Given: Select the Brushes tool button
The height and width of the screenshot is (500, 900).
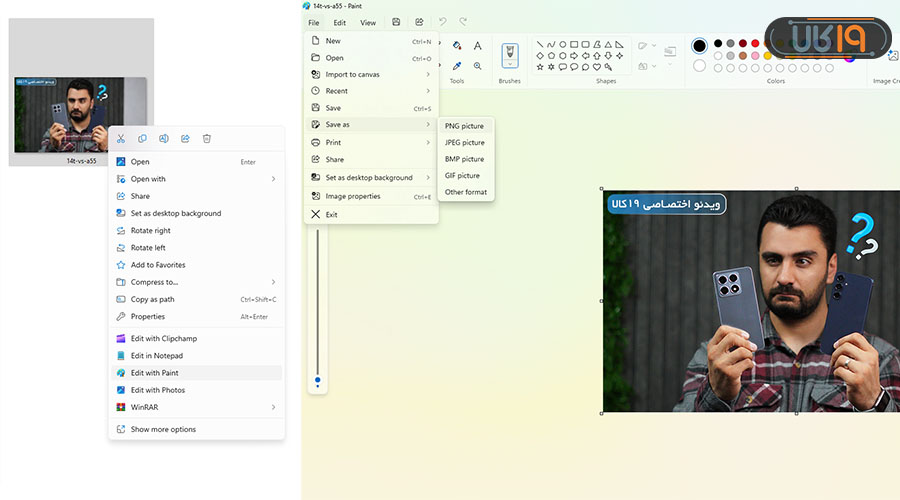Looking at the screenshot, I should pyautogui.click(x=510, y=55).
